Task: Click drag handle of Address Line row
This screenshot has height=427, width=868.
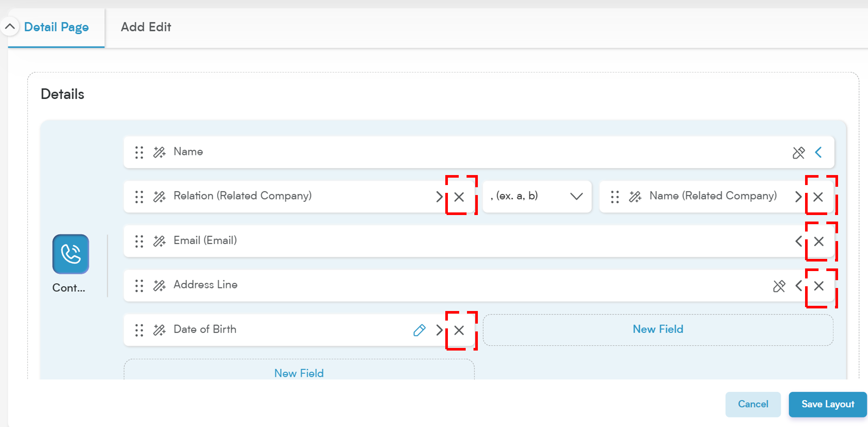Action: [x=139, y=285]
